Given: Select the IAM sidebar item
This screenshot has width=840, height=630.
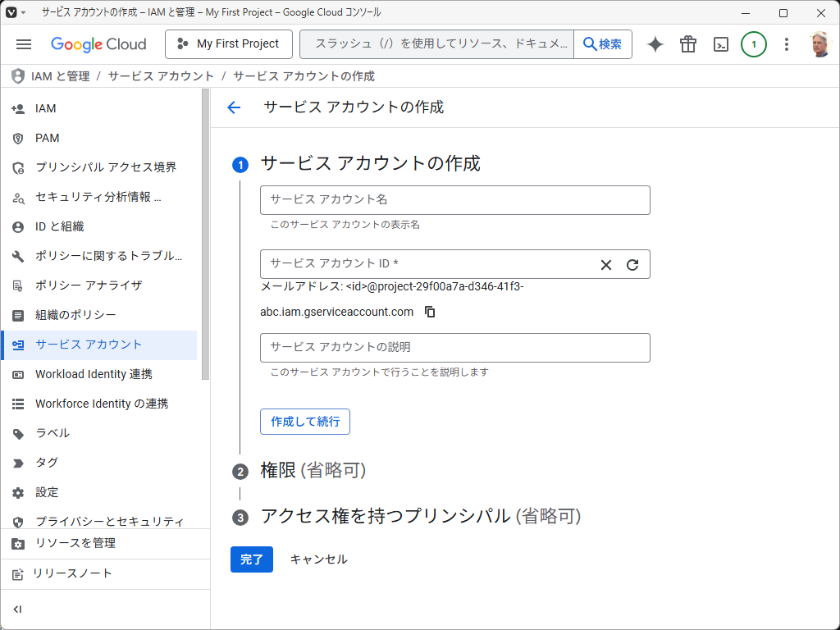Looking at the screenshot, I should click(x=45, y=108).
